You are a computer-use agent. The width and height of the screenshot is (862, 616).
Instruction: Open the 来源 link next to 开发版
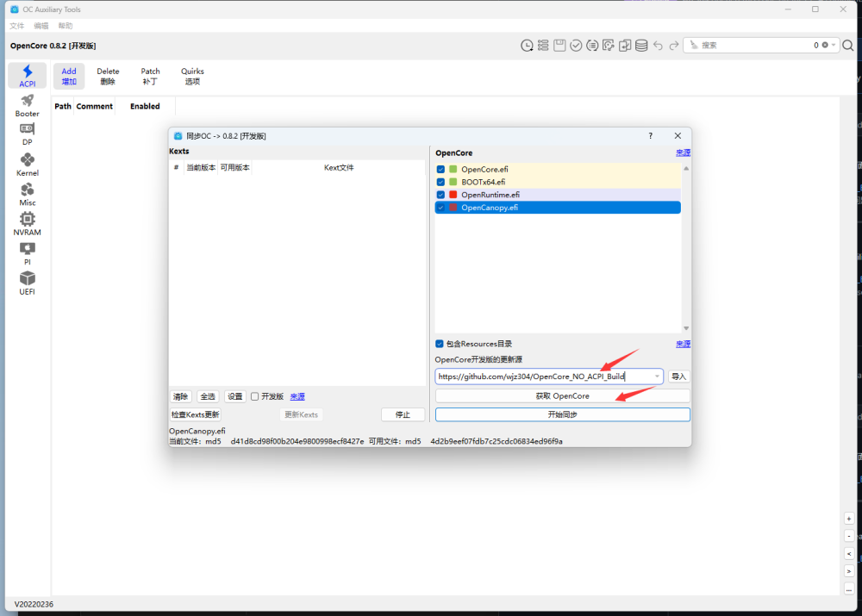(297, 396)
